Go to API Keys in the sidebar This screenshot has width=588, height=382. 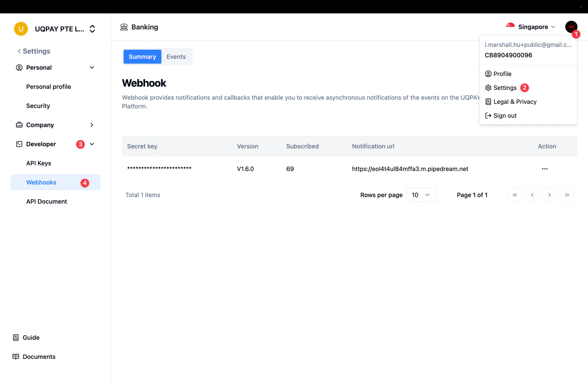39,163
